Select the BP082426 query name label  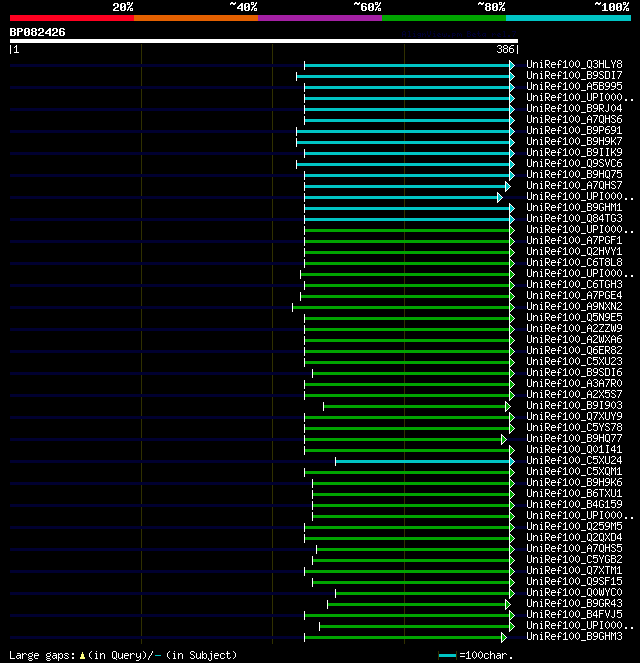(38, 33)
